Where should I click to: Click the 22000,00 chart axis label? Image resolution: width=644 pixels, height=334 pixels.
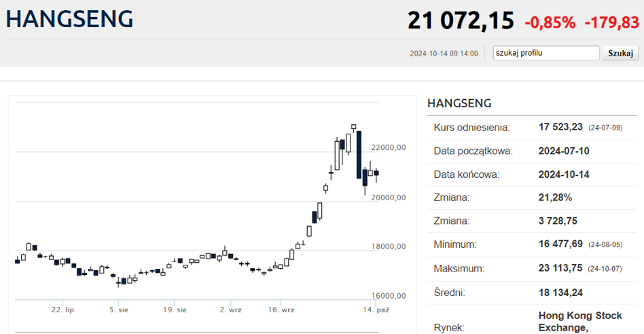click(389, 148)
